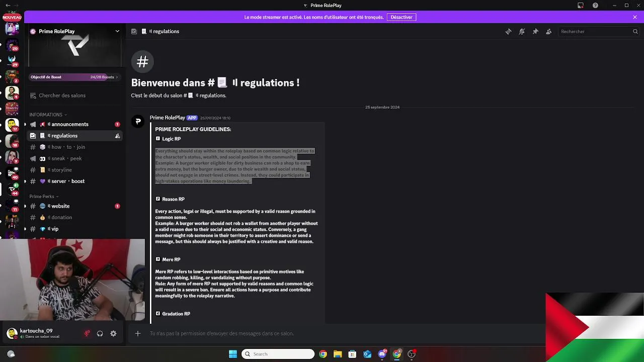Dismiss the streamer mode purple banner
Image resolution: width=644 pixels, height=362 pixels.
[x=635, y=17]
